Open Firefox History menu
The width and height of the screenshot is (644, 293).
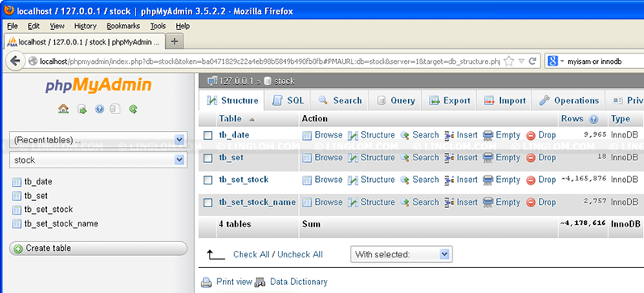[x=85, y=26]
